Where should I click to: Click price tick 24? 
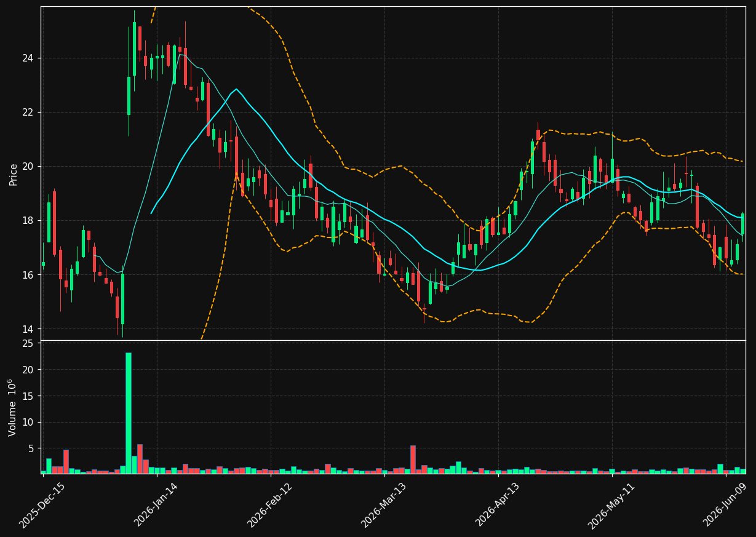tap(28, 58)
